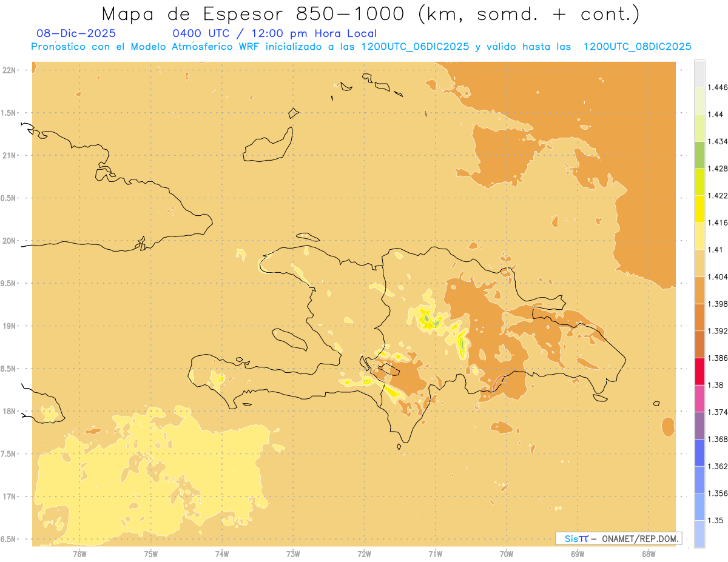Click the latitude label '7.5N'
The image size is (728, 562).
point(8,454)
